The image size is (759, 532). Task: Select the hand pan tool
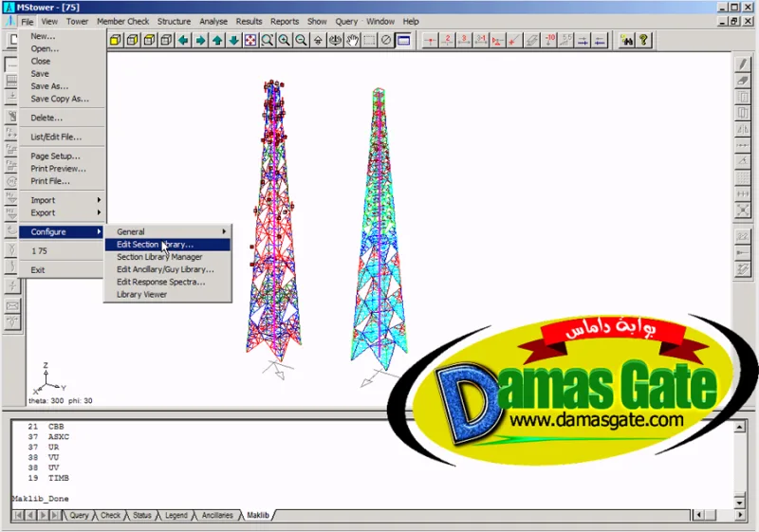[x=352, y=40]
